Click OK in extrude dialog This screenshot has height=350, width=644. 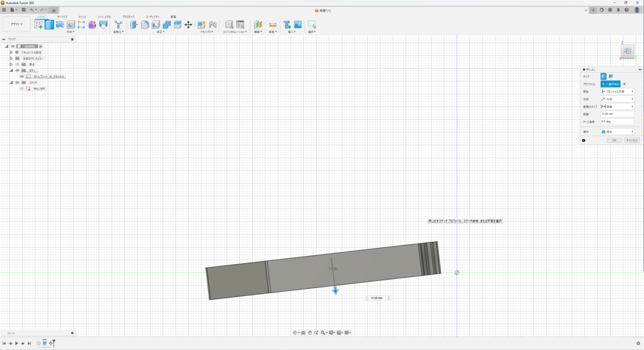pyautogui.click(x=614, y=140)
